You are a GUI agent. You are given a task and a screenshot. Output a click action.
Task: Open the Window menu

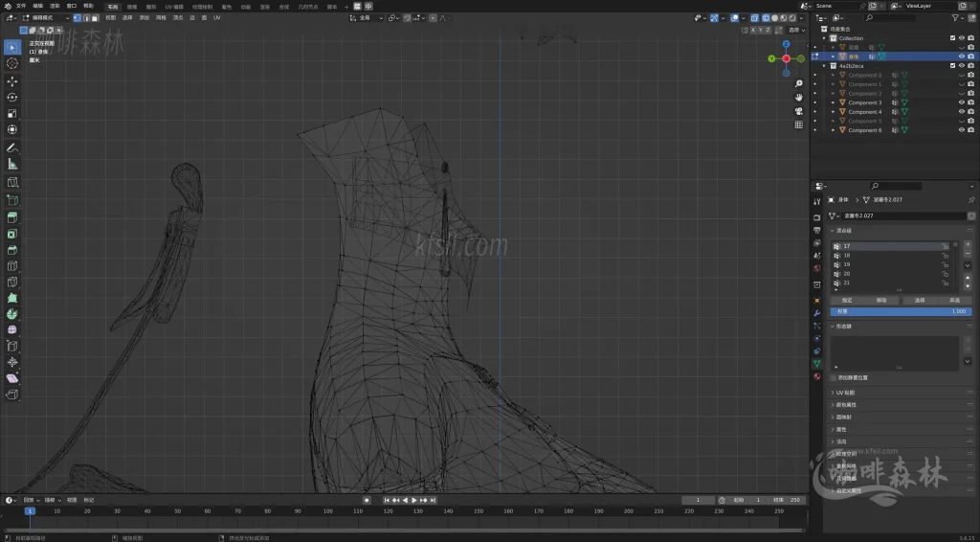click(x=72, y=7)
